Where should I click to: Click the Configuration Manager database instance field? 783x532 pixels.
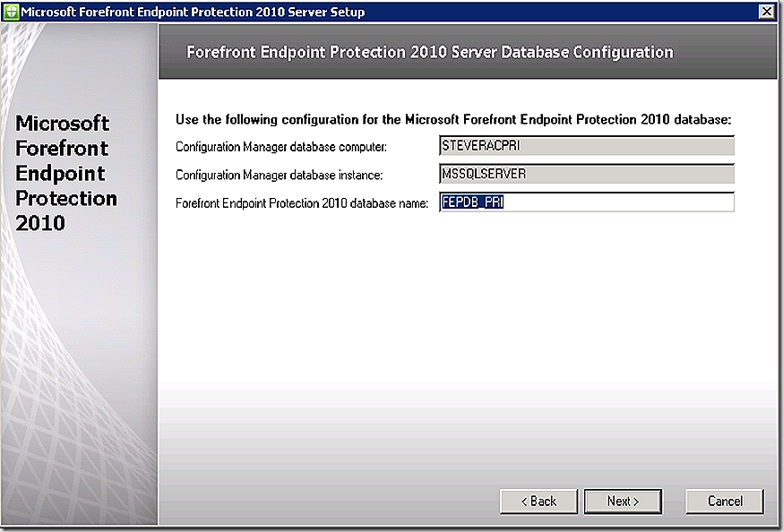(x=587, y=174)
